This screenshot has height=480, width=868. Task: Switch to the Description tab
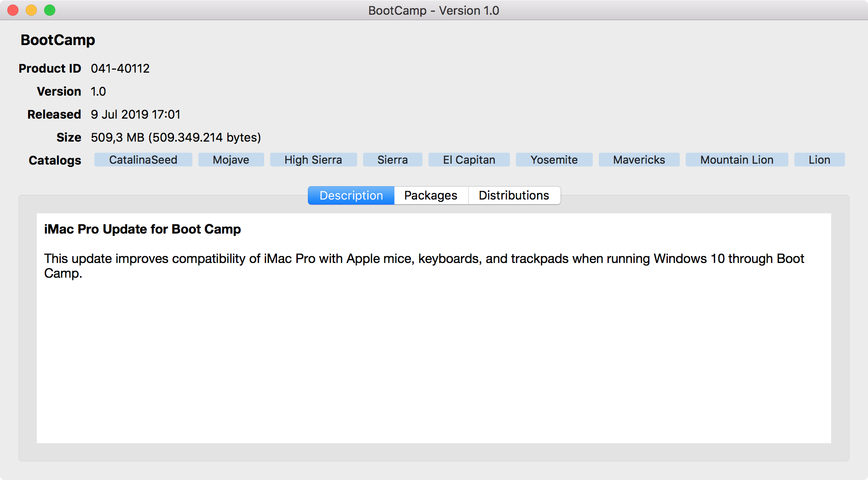[351, 195]
